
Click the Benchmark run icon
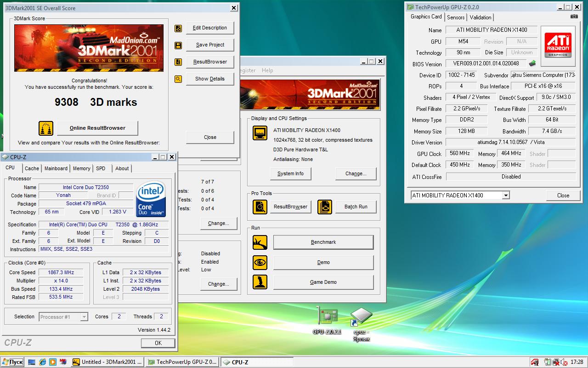tap(260, 242)
